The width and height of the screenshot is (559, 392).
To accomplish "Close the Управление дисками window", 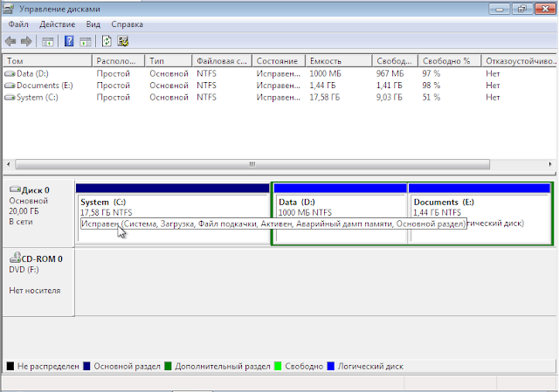I will (545, 9).
